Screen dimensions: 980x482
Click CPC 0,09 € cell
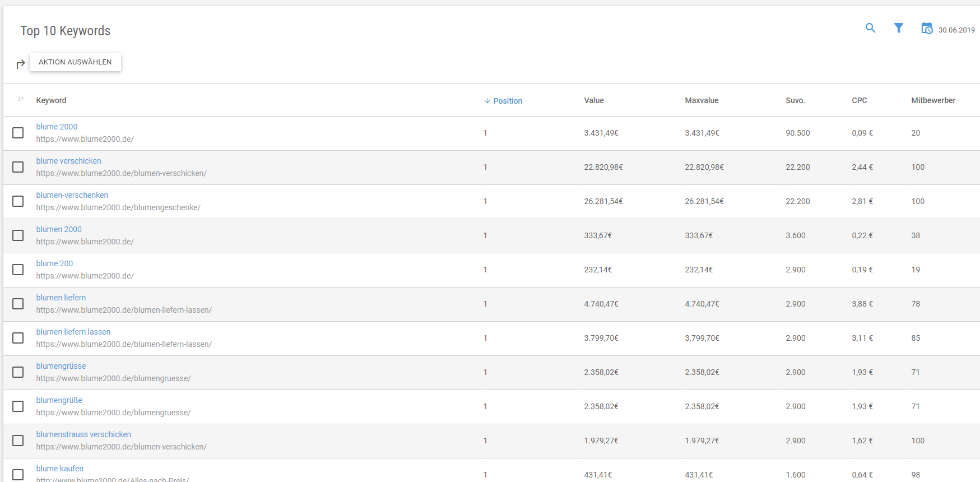pyautogui.click(x=862, y=133)
